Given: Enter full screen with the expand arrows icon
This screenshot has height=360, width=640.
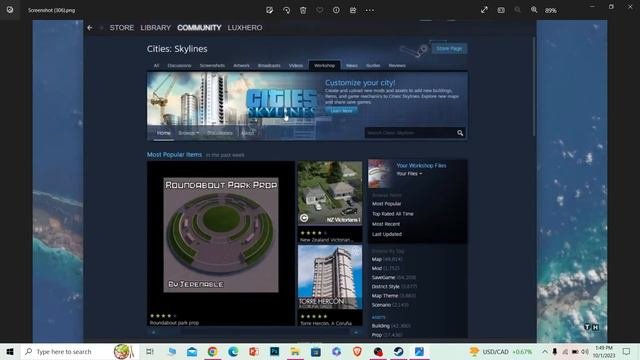Looking at the screenshot, I should [484, 10].
